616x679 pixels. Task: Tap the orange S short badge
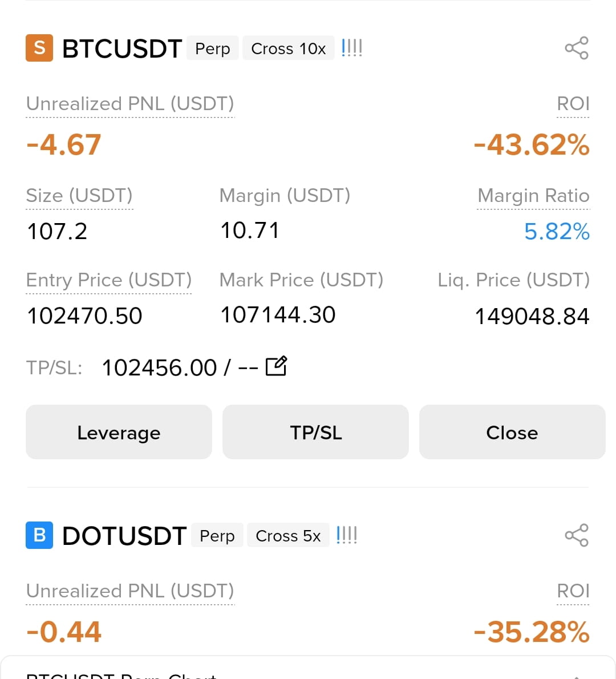pos(39,47)
